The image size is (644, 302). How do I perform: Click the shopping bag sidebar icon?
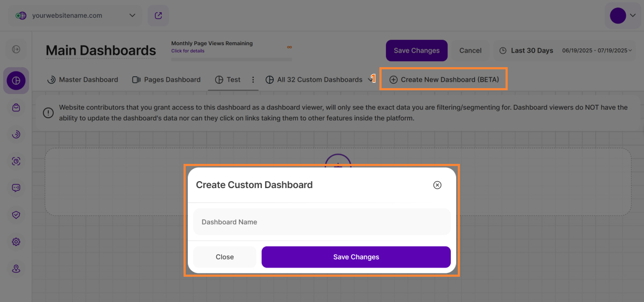pyautogui.click(x=16, y=107)
